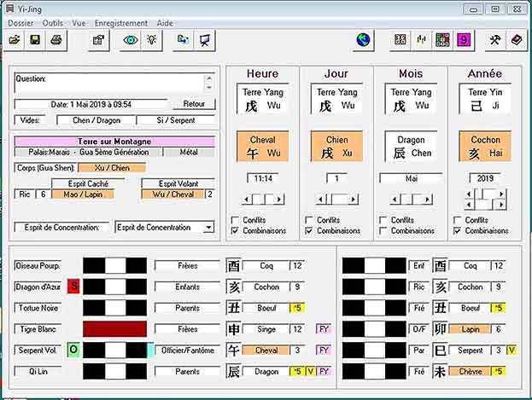
Task: Click the Wu / Cheval flying spirit field
Action: [x=173, y=194]
